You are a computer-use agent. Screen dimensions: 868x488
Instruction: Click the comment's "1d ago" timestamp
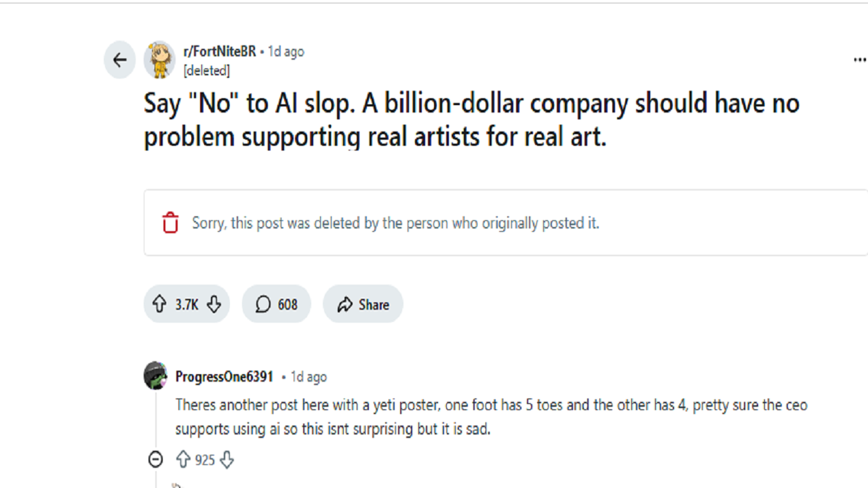click(309, 377)
